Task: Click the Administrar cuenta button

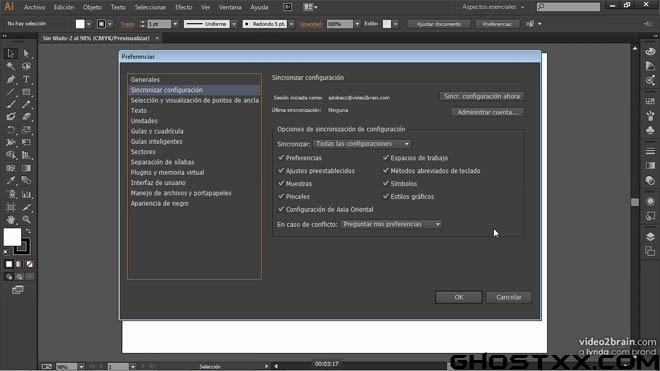Action: coord(487,112)
